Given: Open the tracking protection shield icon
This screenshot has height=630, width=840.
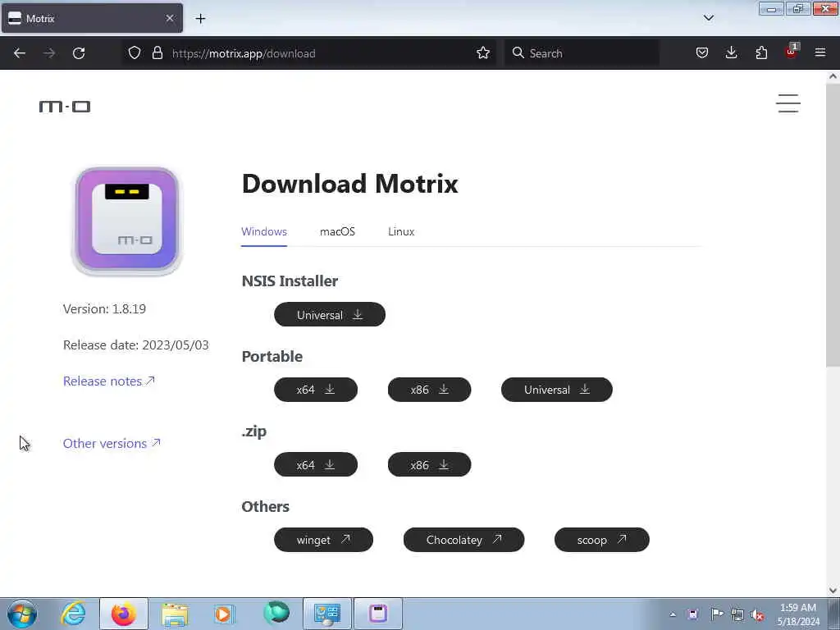Looking at the screenshot, I should (x=135, y=53).
